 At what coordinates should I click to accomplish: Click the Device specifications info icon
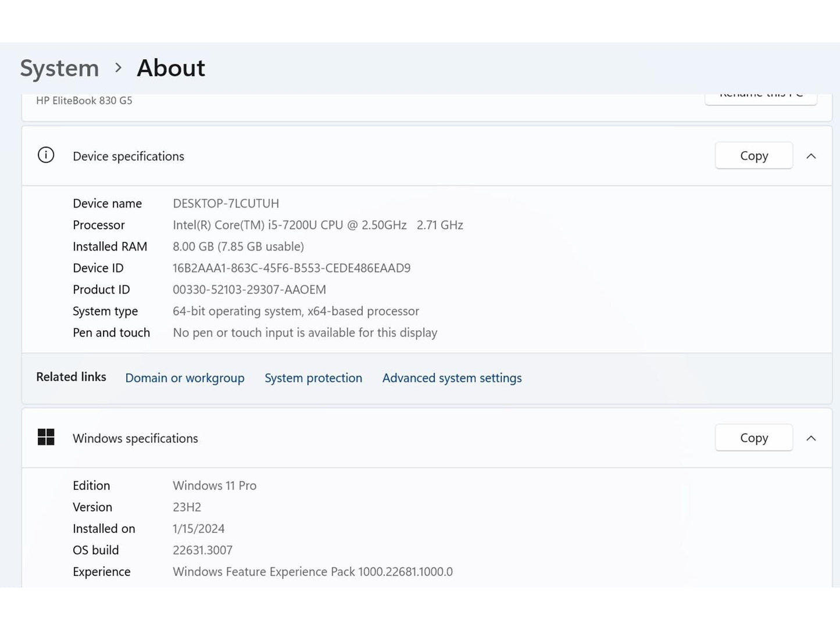46,155
